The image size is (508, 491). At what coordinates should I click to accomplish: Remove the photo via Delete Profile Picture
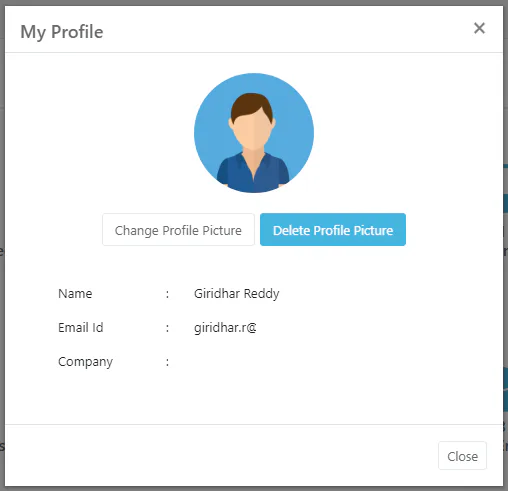[x=333, y=230]
